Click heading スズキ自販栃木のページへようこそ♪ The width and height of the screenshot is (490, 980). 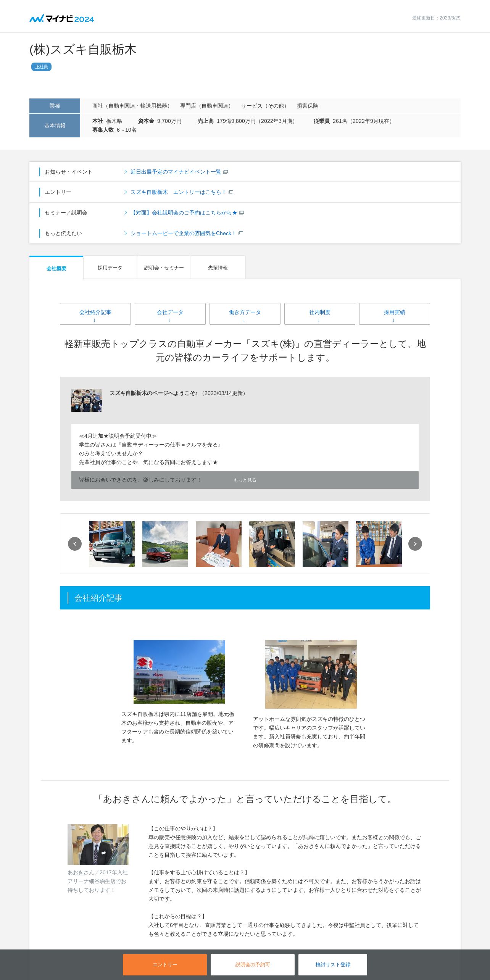(153, 393)
